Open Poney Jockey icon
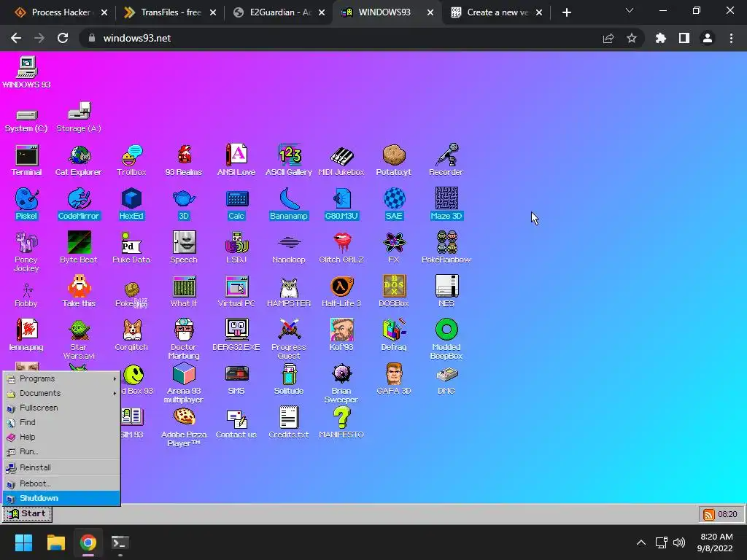Screen dimensions: 747x560 pyautogui.click(x=27, y=252)
